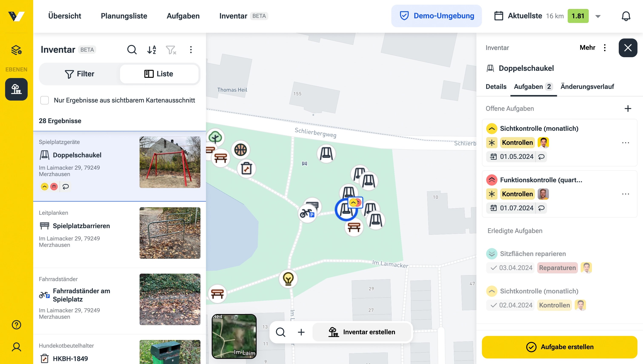Open the A-Z sort options icon
Screen dimensions: 643x364
coord(152,50)
